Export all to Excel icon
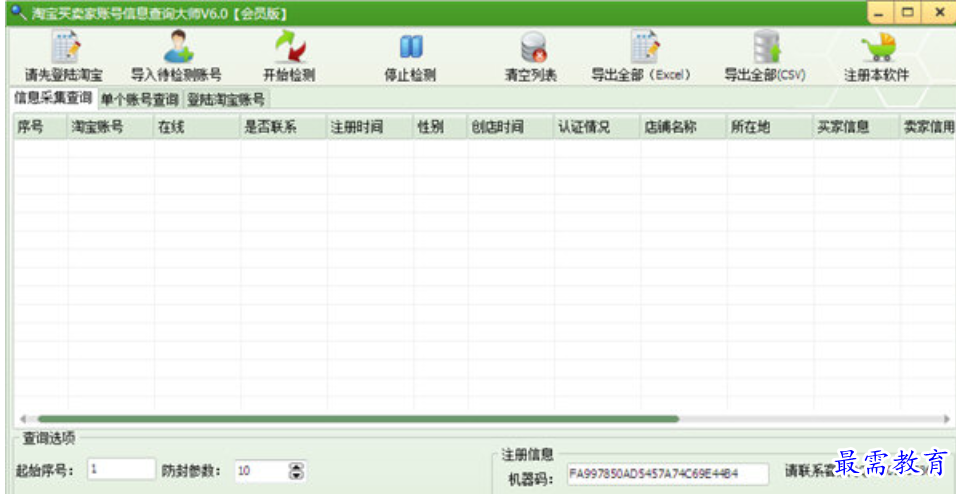Image resolution: width=956 pixels, height=494 pixels. (x=645, y=47)
